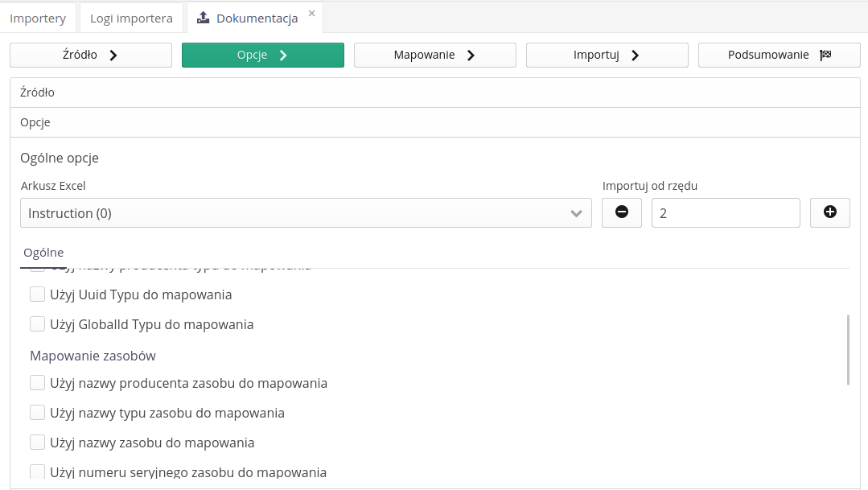Image resolution: width=868 pixels, height=490 pixels.
Task: Click the checkered flag icon on Podsumowanie
Action: 825,56
